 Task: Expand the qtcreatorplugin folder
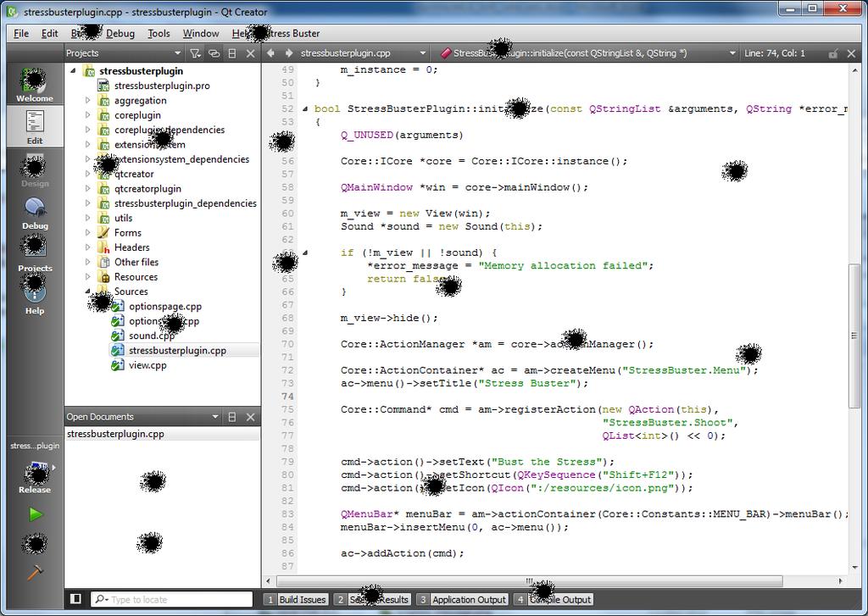click(87, 189)
